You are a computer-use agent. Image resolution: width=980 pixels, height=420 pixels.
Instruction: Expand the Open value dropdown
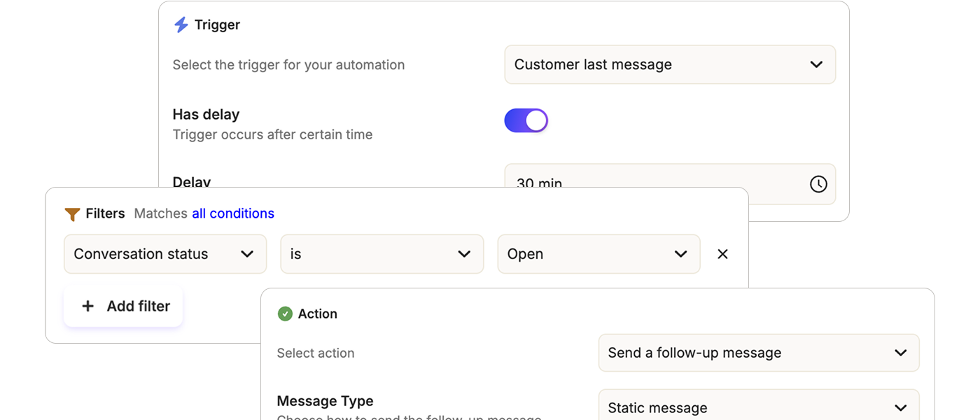pos(598,254)
